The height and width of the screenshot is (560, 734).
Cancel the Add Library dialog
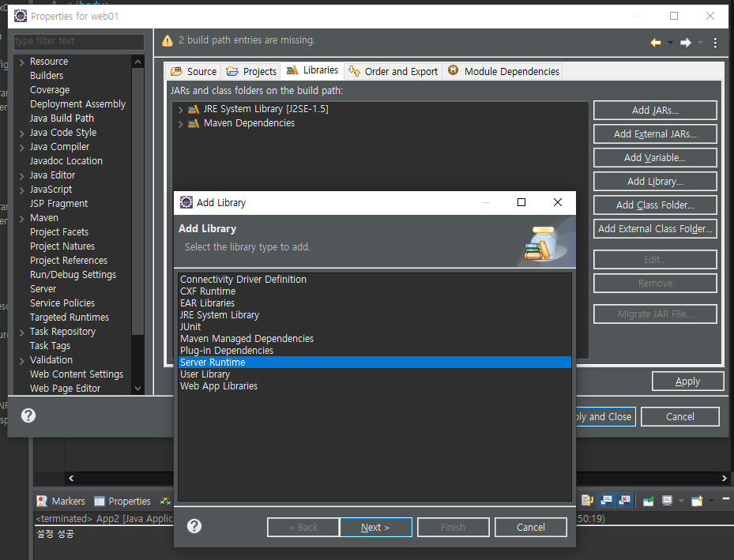pos(531,528)
